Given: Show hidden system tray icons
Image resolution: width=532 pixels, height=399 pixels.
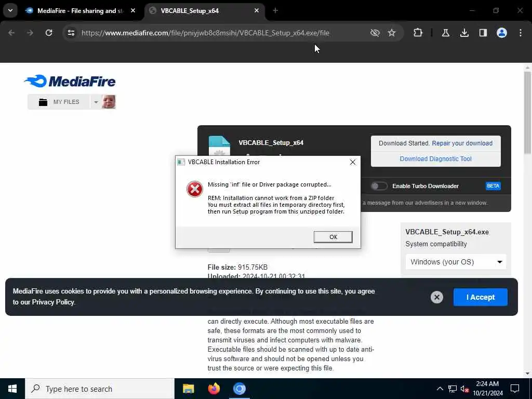Looking at the screenshot, I should [440, 389].
